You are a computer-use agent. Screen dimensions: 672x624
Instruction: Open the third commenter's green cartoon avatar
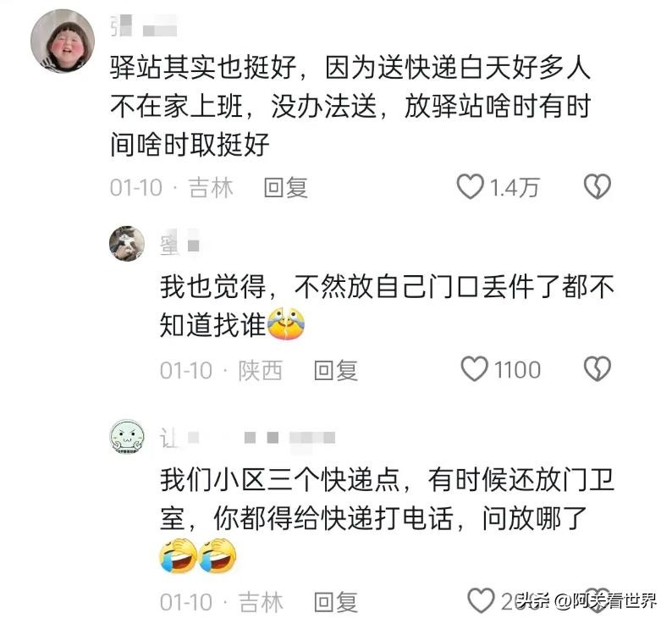pos(127,436)
